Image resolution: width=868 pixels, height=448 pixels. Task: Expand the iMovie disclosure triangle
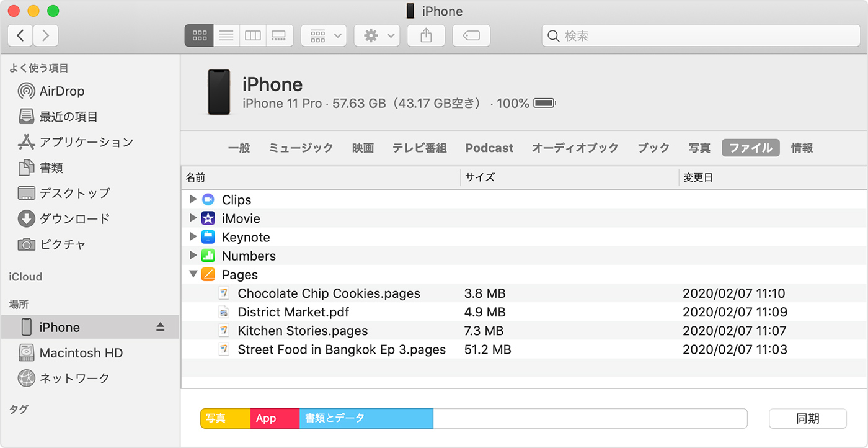click(193, 218)
